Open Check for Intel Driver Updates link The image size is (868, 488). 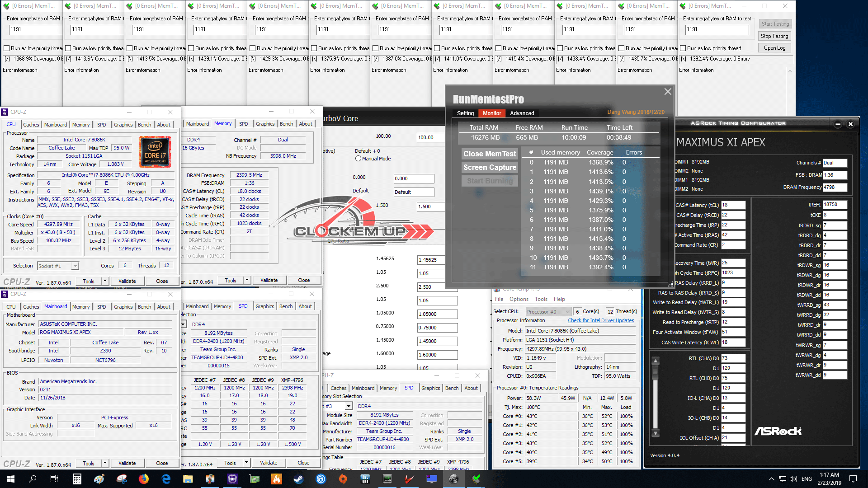601,320
